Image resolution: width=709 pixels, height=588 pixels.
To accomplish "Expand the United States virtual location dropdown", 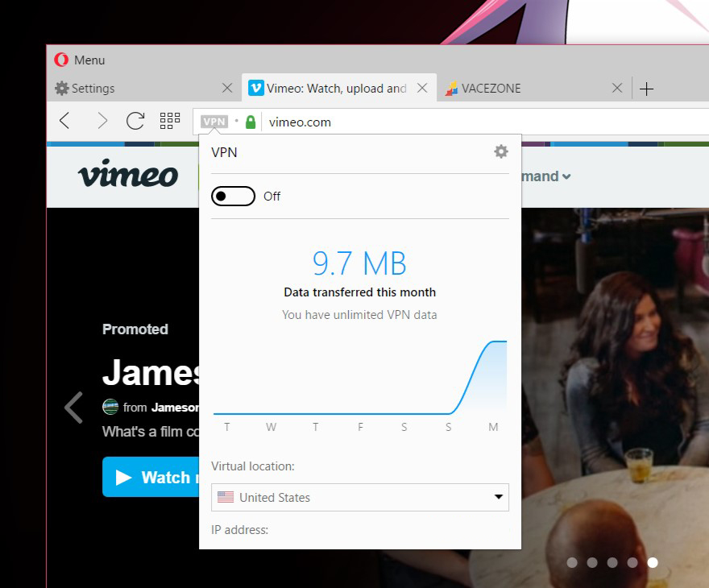I will 360,497.
